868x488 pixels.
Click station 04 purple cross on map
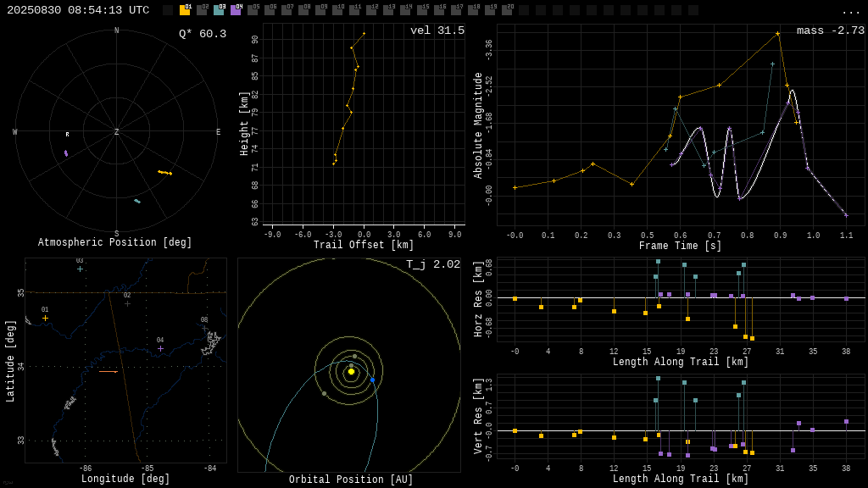160,348
